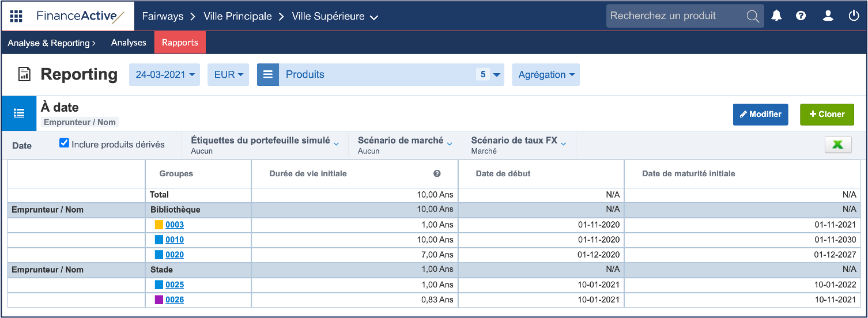Switch to the Rapports tab

[180, 43]
